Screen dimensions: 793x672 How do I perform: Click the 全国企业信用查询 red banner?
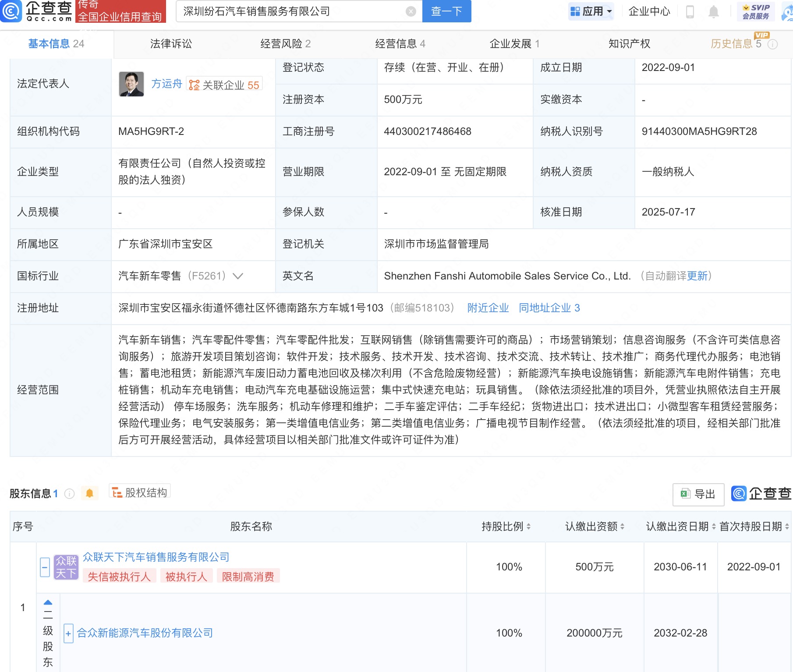click(x=120, y=11)
